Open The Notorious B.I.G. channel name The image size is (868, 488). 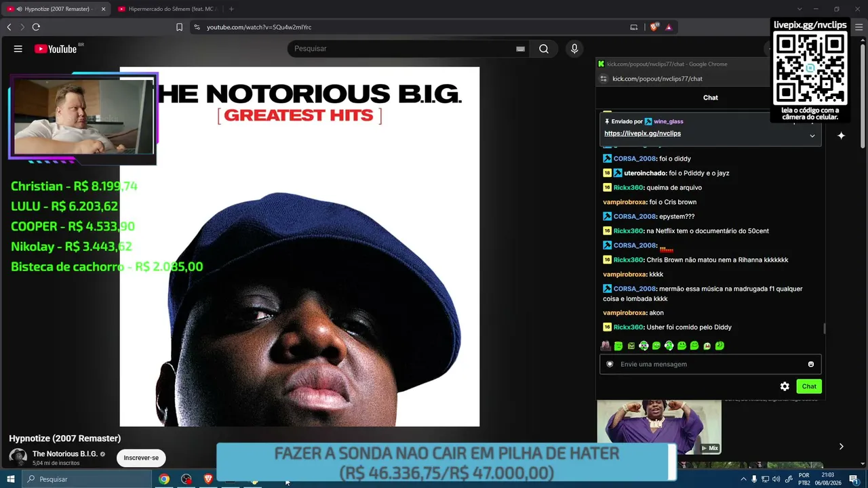click(65, 453)
